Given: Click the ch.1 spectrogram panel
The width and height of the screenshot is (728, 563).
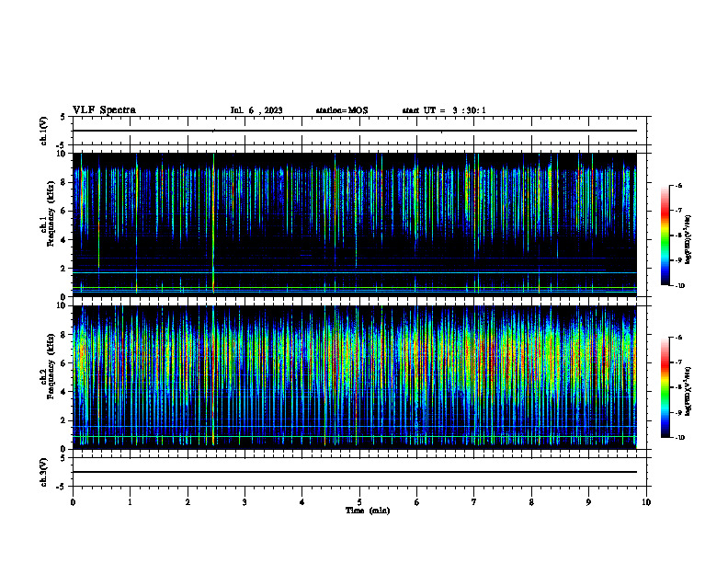Looking at the screenshot, I should pos(354,224).
